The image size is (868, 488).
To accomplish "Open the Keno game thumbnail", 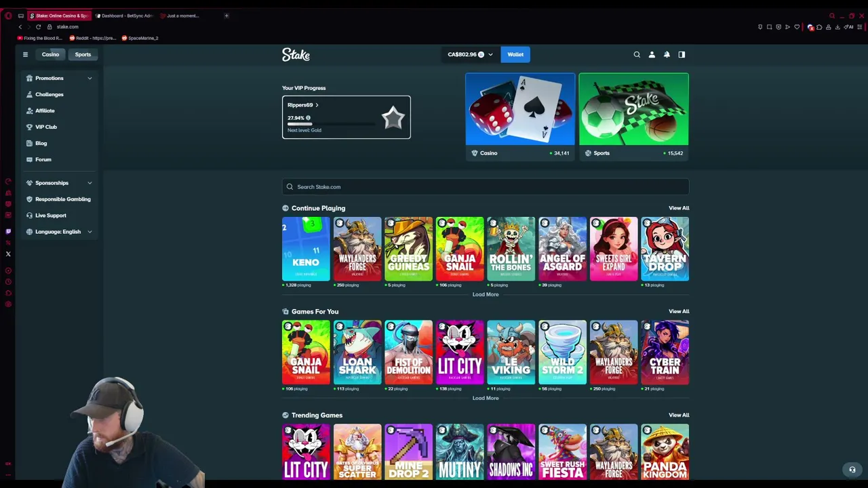I will coord(306,249).
